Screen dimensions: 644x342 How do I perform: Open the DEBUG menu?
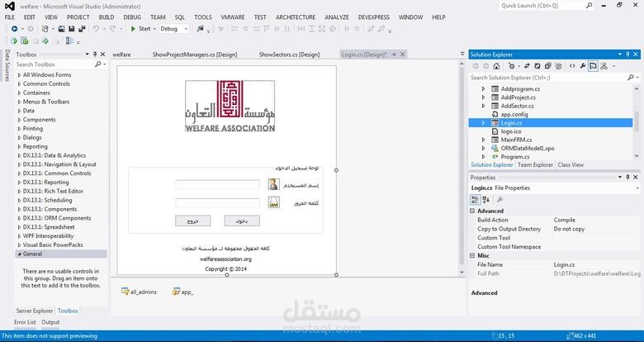tap(132, 17)
